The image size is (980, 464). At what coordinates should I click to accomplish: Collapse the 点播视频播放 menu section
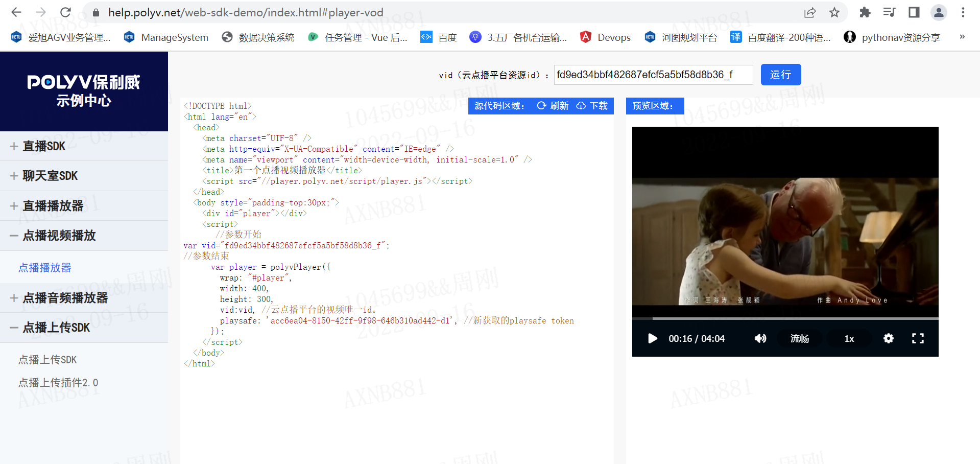pos(84,236)
